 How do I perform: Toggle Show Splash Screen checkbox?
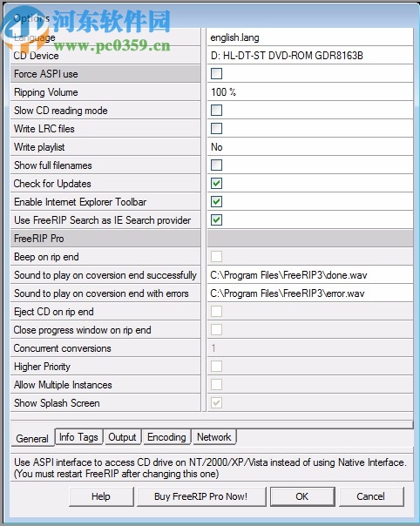tap(216, 403)
